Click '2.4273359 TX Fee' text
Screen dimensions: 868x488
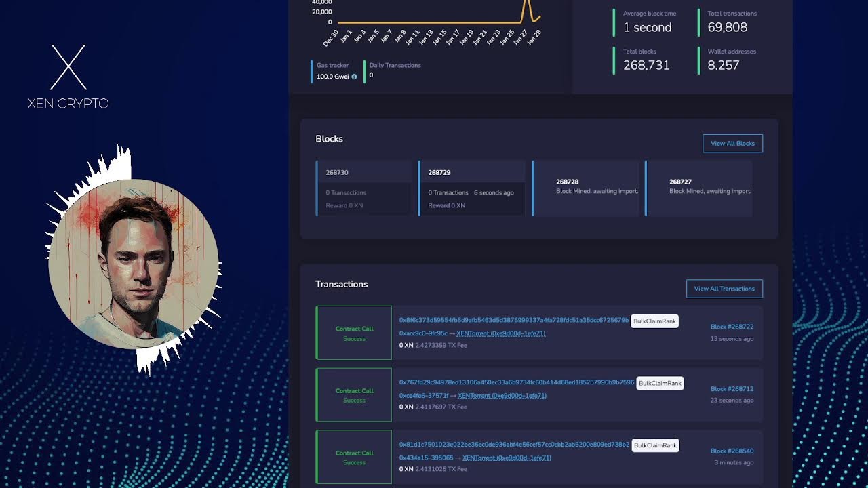[x=441, y=345]
